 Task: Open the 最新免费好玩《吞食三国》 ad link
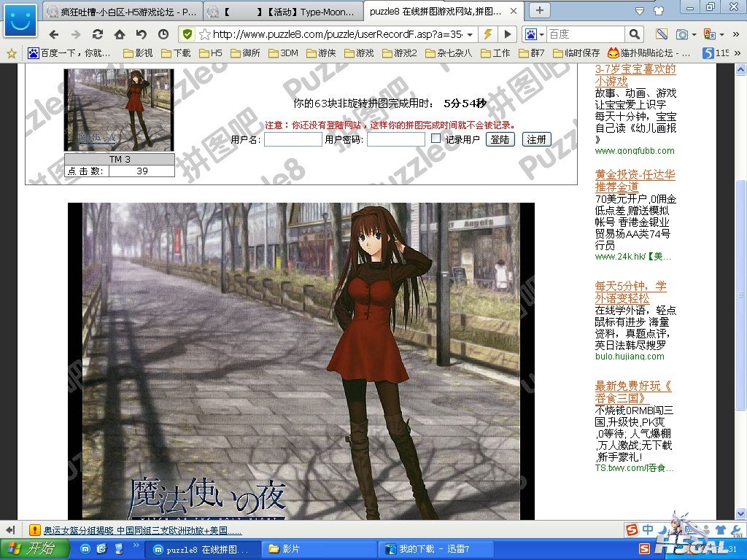tap(633, 392)
